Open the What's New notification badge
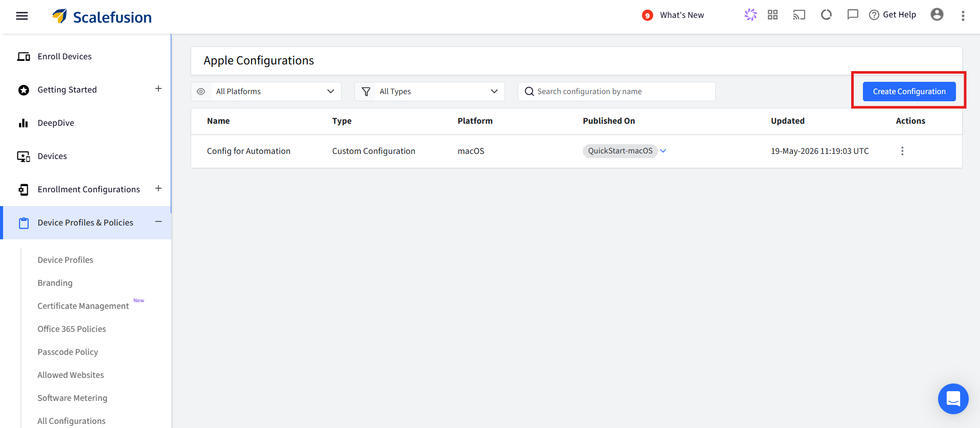Screen dimensions: 980x428 click(647, 15)
